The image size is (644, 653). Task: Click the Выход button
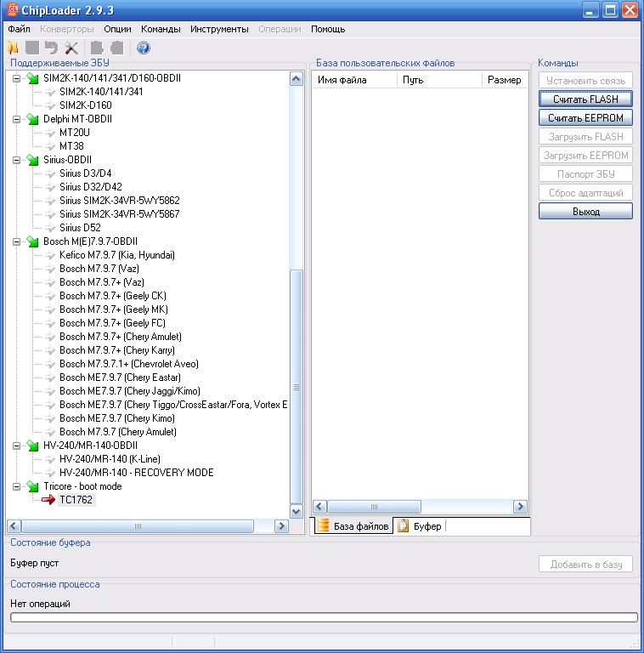(x=585, y=211)
